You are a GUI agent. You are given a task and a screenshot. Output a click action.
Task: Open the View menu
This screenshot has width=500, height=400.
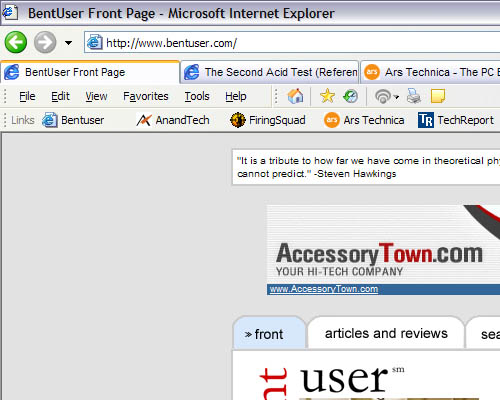point(96,96)
